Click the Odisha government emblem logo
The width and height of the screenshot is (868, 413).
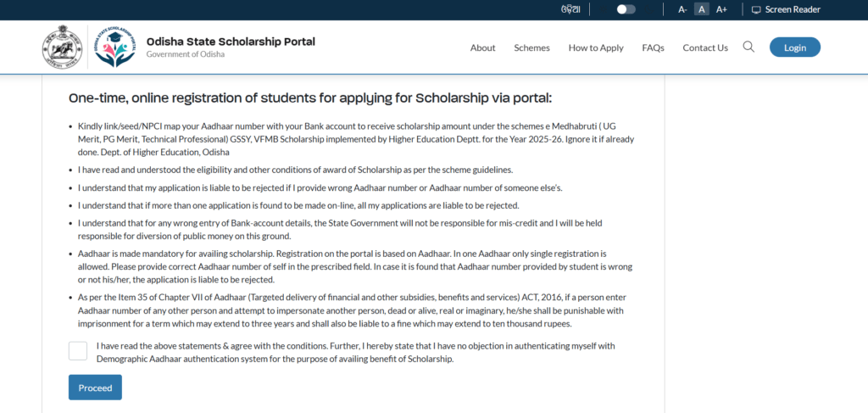tap(62, 47)
